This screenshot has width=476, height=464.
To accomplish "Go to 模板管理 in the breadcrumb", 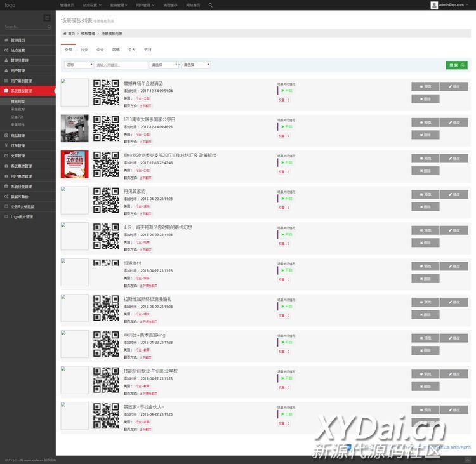I will [x=88, y=34].
